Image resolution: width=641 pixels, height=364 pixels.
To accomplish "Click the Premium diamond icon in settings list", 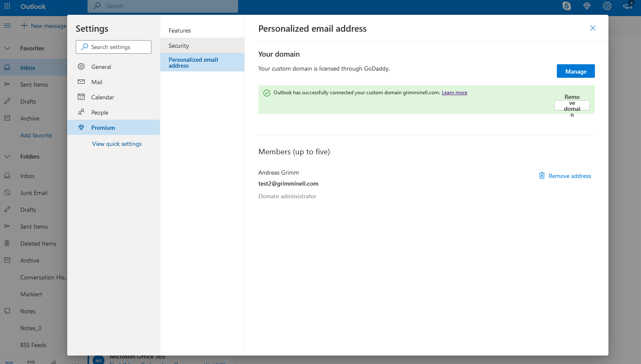I will 81,127.
